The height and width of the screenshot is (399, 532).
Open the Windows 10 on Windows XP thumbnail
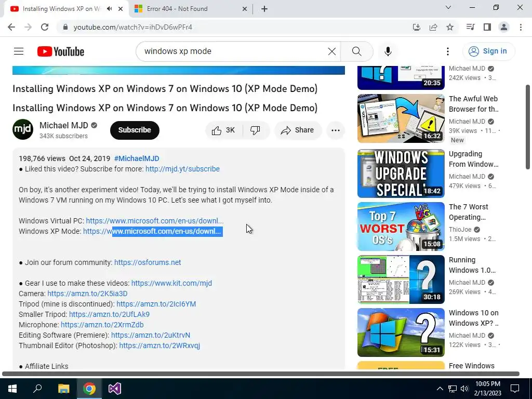point(401,332)
